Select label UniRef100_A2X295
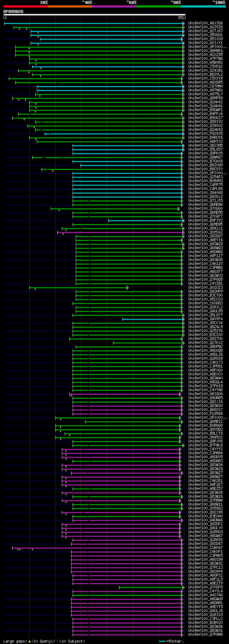Screen dimensions: 229x644 [x=205, y=55]
